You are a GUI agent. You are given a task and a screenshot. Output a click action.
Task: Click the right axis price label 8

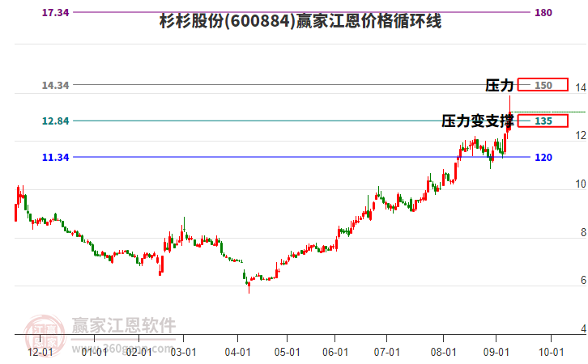pyautogui.click(x=583, y=233)
